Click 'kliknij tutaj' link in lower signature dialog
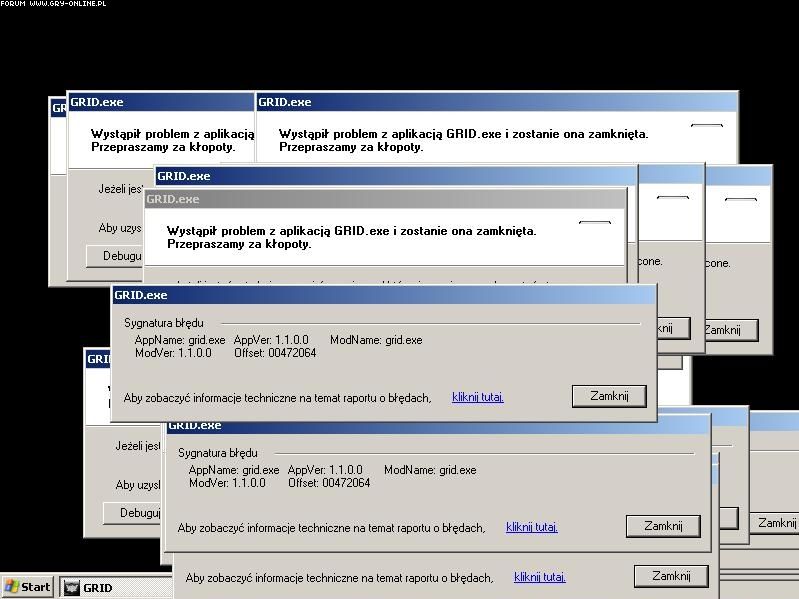This screenshot has height=599, width=799. (531, 527)
